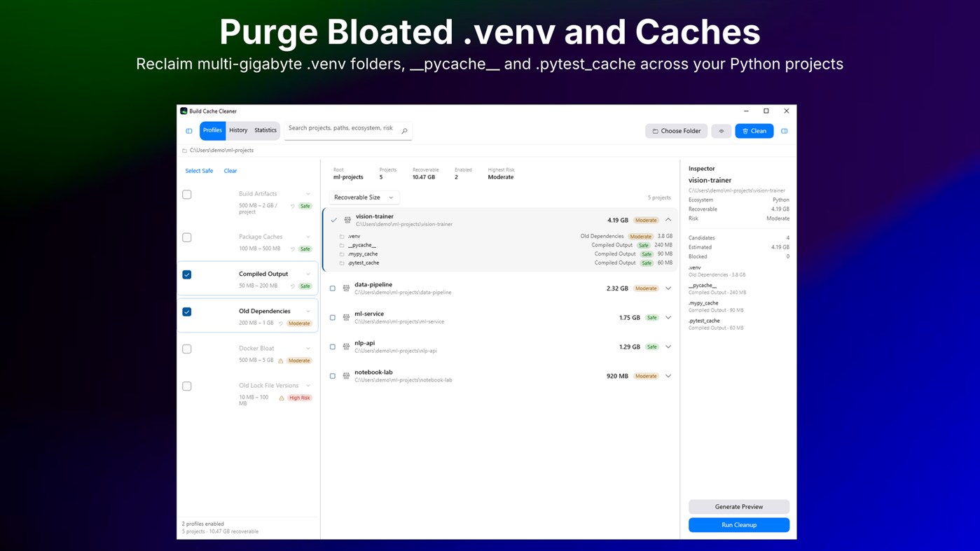This screenshot has width=980, height=551.
Task: Click the eye preview icon button
Action: (x=722, y=131)
